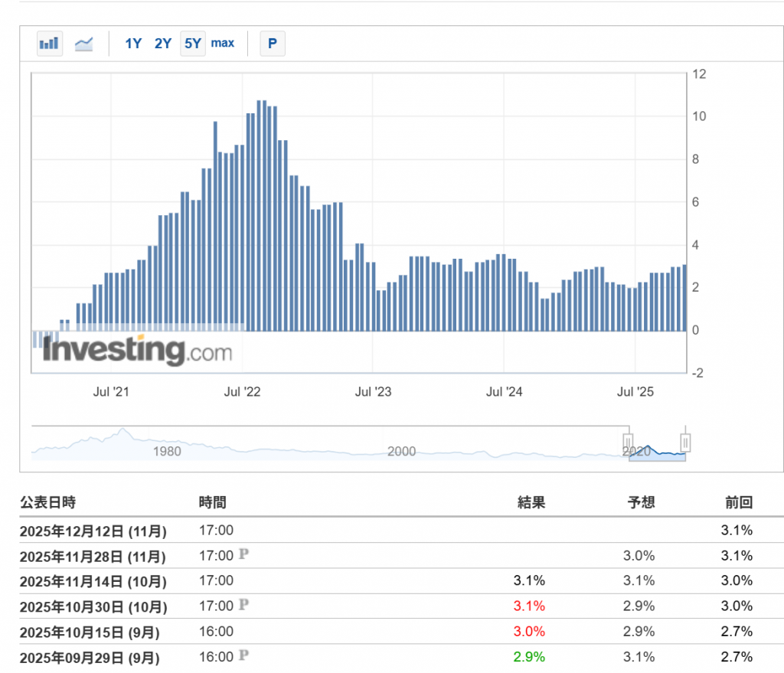Click the left range handle in the navigator
784x673 pixels.
[628, 443]
